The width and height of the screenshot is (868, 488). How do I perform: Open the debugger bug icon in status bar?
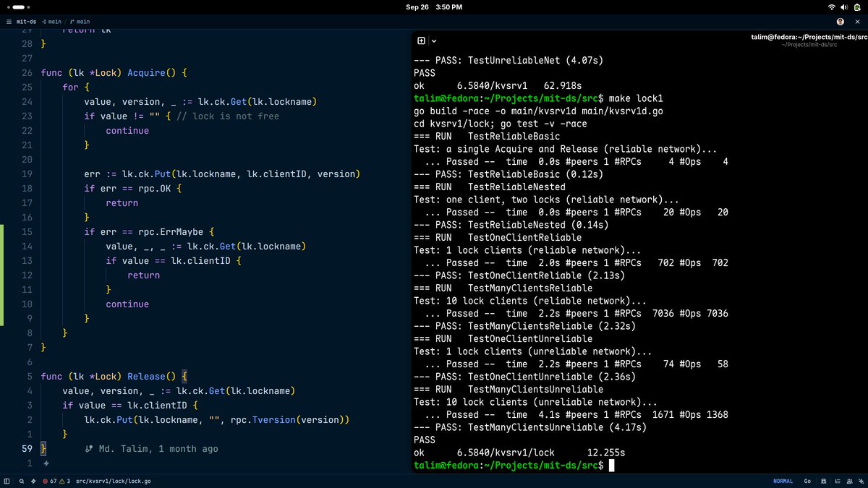point(823,481)
